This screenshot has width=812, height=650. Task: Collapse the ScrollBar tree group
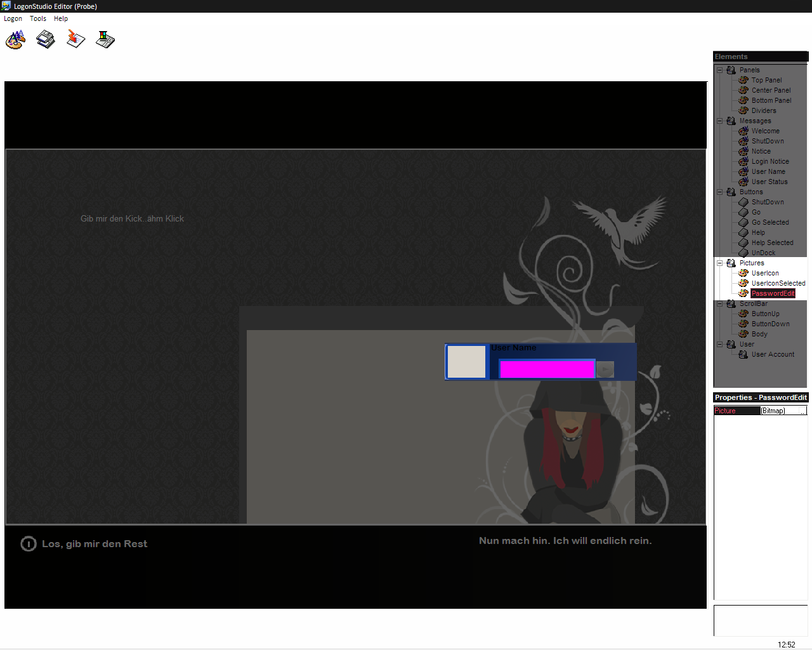(x=720, y=303)
